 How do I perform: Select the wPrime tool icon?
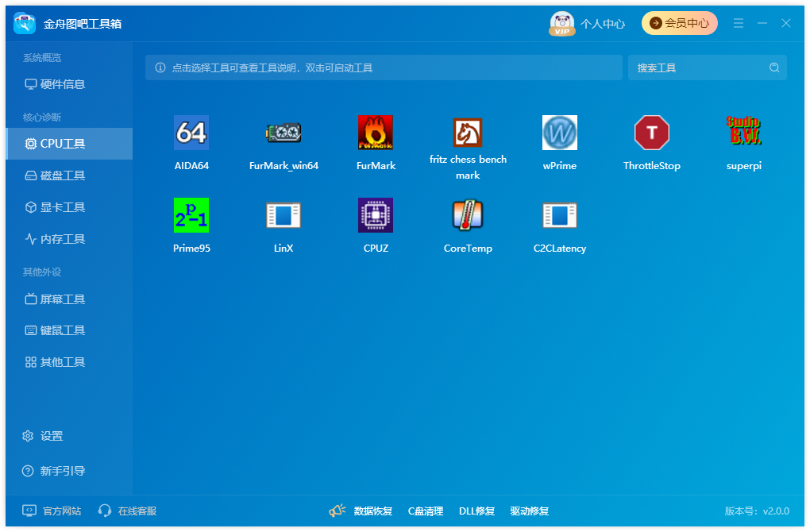pyautogui.click(x=560, y=133)
